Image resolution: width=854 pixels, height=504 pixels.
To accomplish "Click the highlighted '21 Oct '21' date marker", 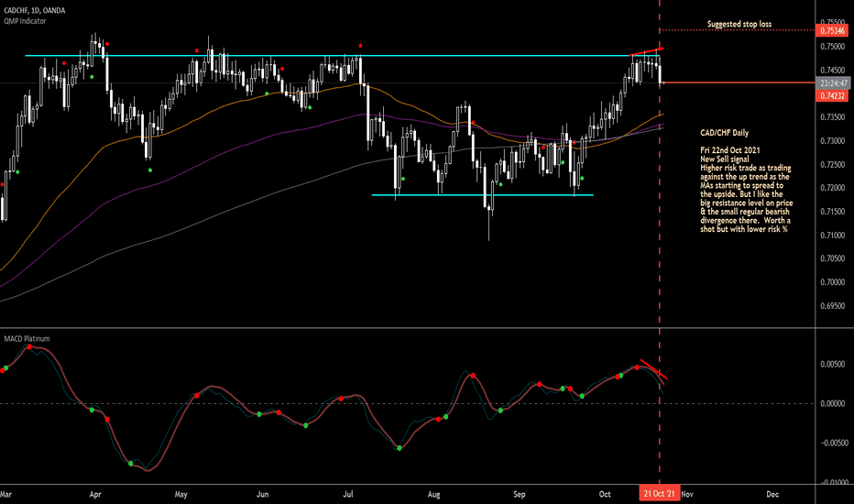I will pyautogui.click(x=659, y=494).
